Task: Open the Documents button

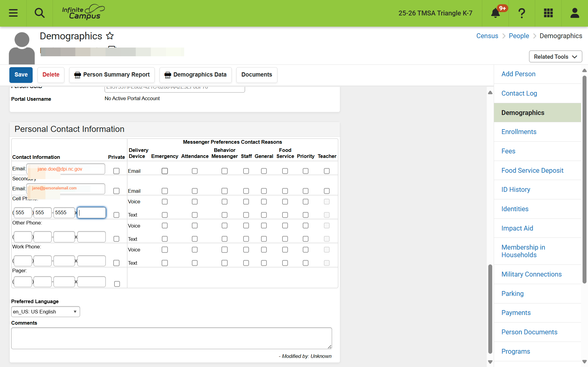Action: (x=257, y=75)
